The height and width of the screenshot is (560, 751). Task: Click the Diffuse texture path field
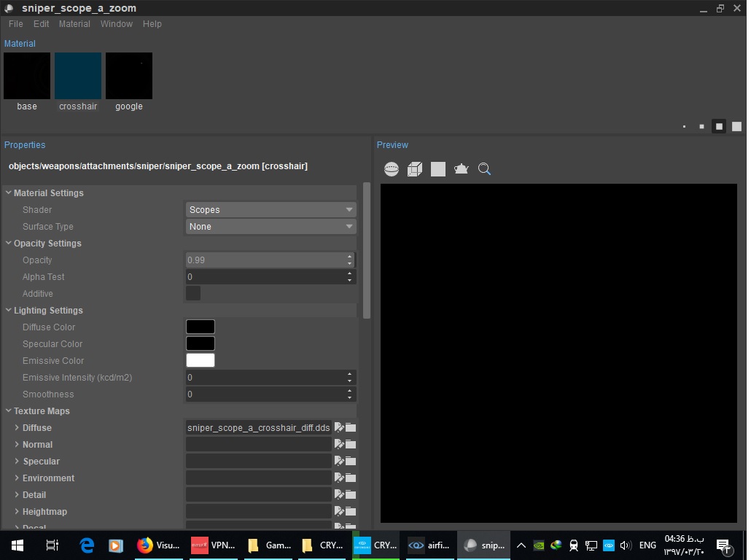click(x=259, y=427)
